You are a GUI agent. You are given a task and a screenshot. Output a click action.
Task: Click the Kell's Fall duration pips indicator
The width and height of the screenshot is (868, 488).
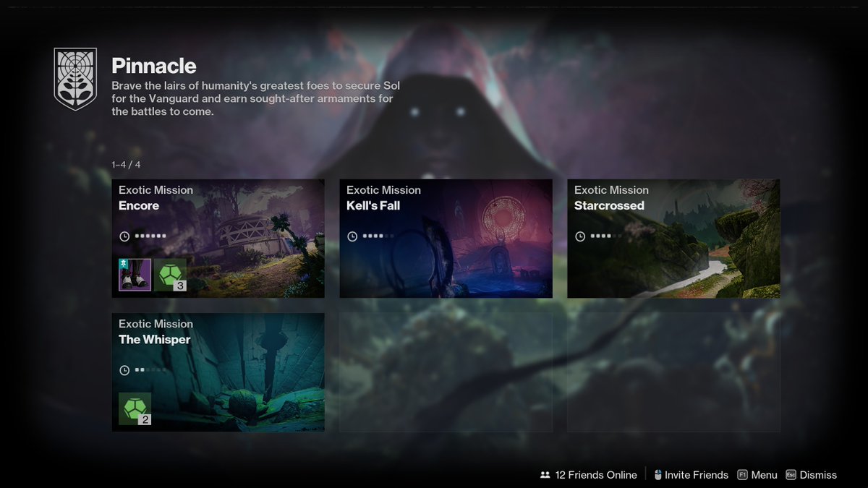378,236
